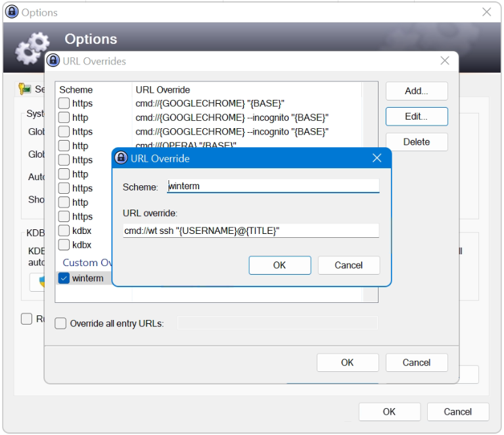Click OK at bottom of Options window
This screenshot has width=504, height=435.
coord(389,412)
